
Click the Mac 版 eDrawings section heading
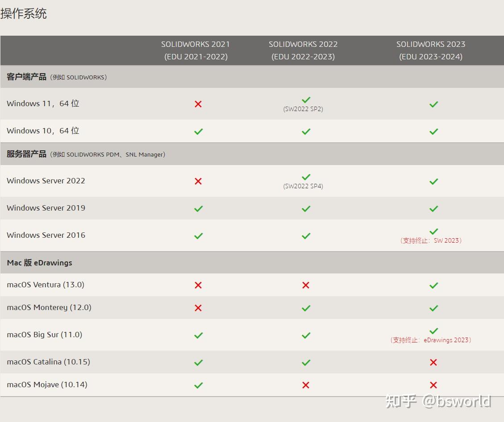click(x=40, y=263)
